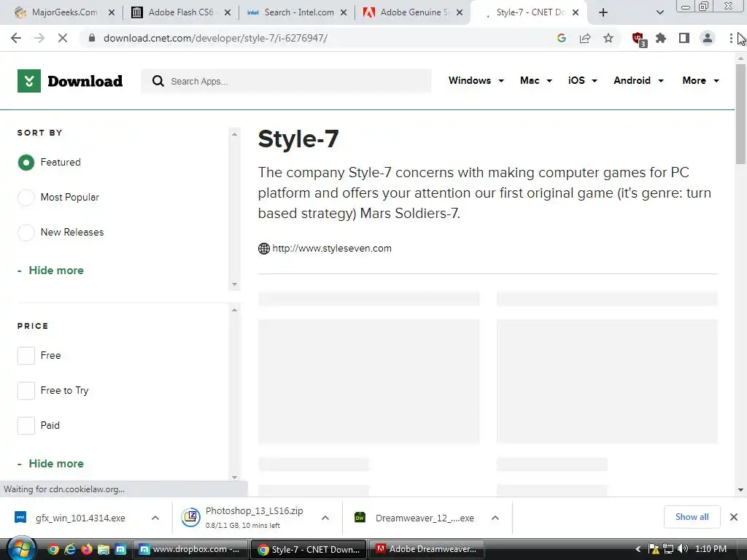This screenshot has width=747, height=560.
Task: Toggle the browser side panel icon
Action: pyautogui.click(x=684, y=38)
